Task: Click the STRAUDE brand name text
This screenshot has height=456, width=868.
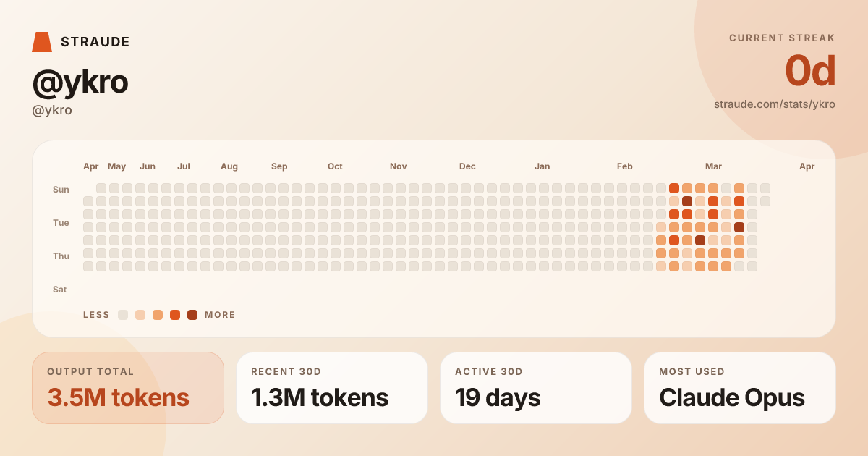Action: click(x=95, y=42)
